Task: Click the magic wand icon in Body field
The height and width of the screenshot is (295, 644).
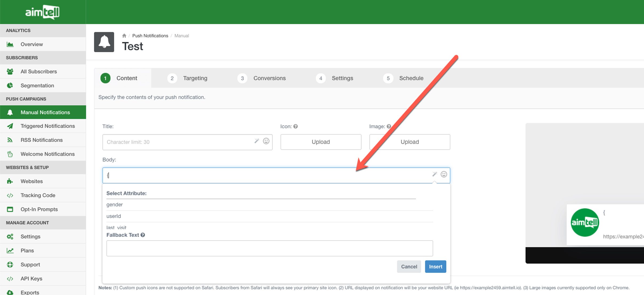Action: point(435,174)
